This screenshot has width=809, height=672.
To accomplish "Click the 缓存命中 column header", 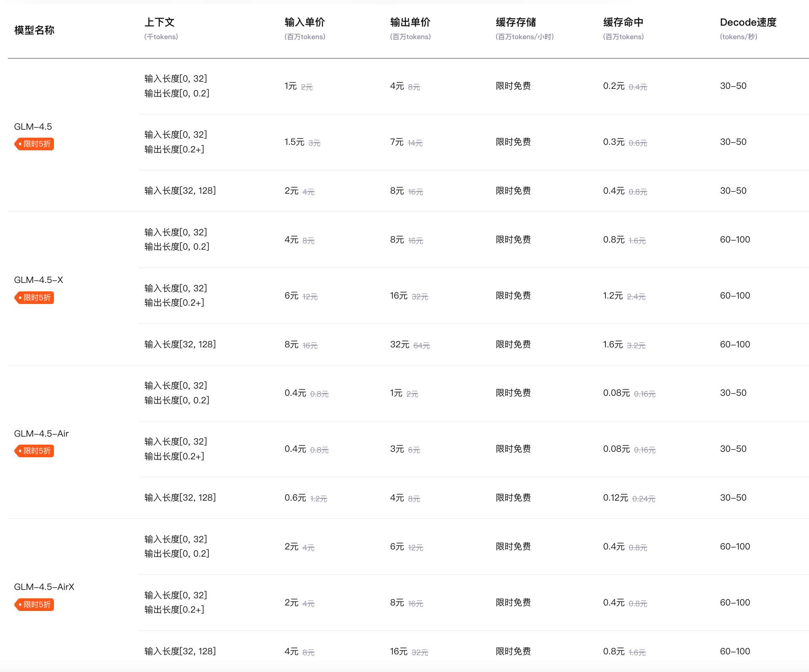I will tap(623, 22).
